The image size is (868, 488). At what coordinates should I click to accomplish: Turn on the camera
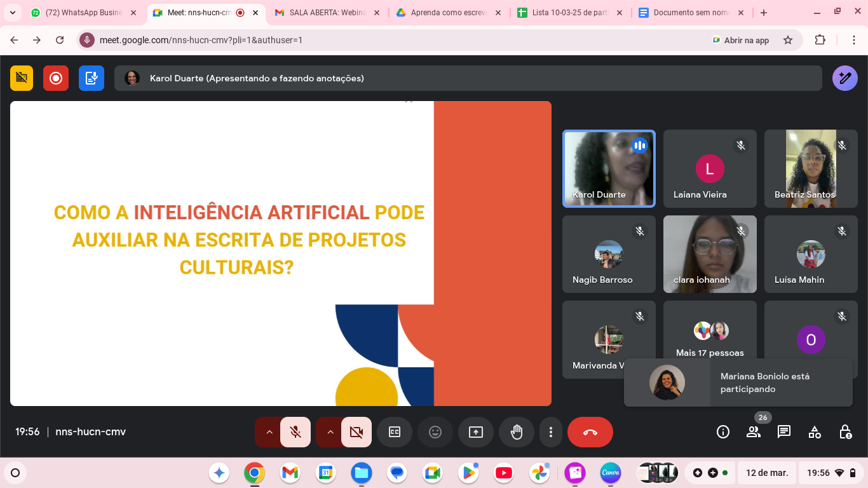[x=356, y=432]
